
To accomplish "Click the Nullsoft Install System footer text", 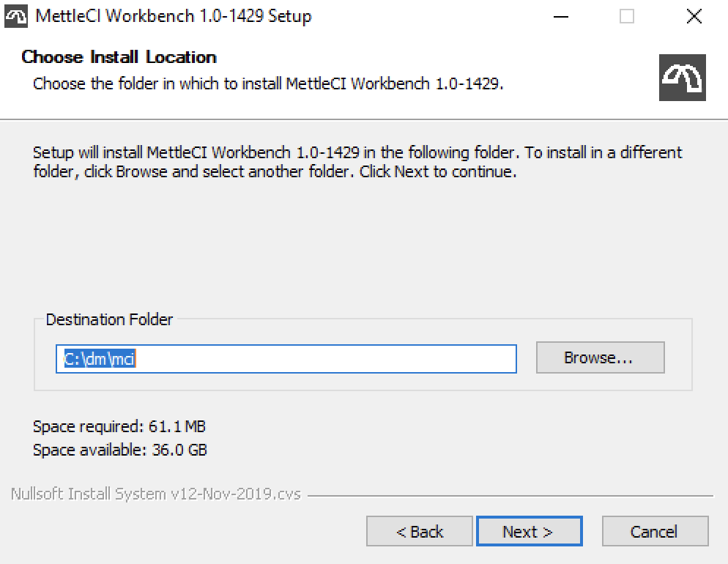I will pyautogui.click(x=156, y=493).
